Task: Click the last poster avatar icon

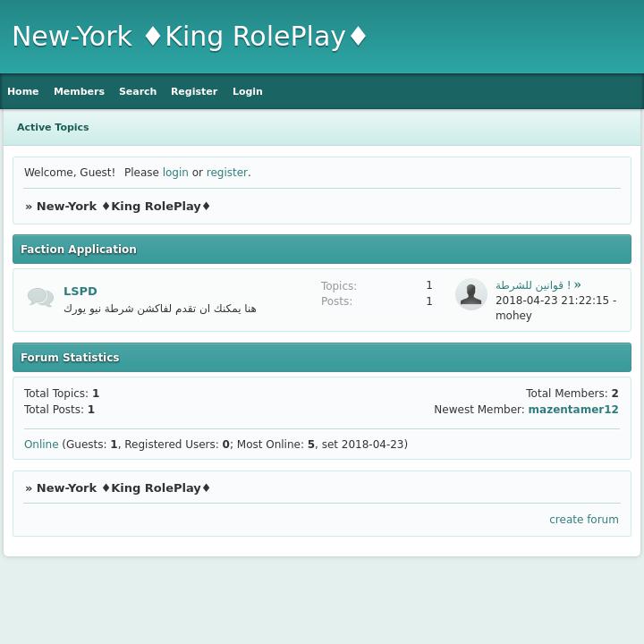Action: 470,294
